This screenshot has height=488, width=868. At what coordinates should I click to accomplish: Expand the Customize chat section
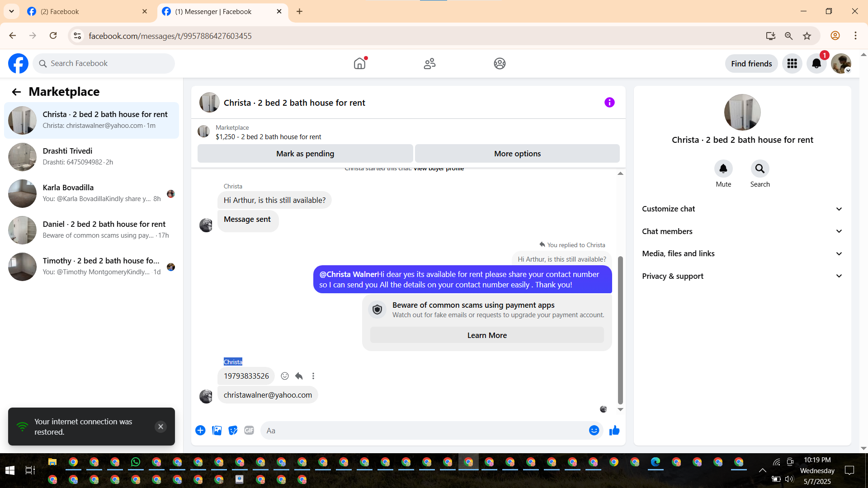click(x=742, y=209)
